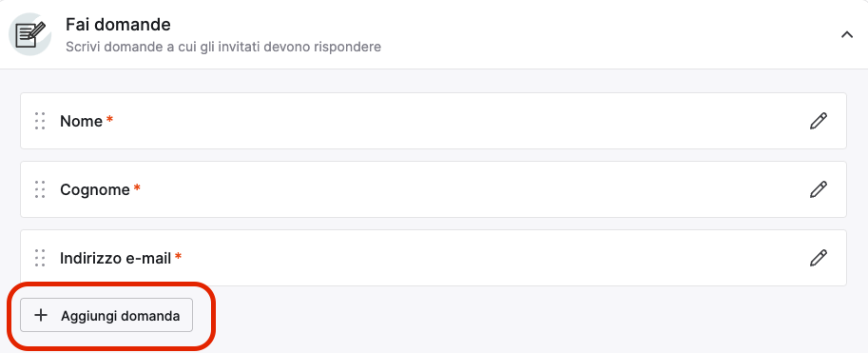This screenshot has width=868, height=353.
Task: Select the Nome question label
Action: (x=82, y=122)
